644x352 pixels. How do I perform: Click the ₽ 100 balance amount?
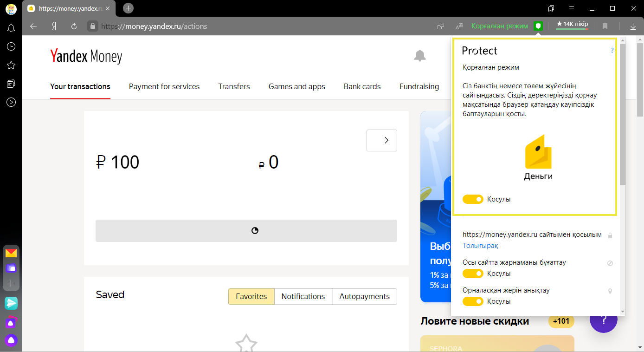pyautogui.click(x=117, y=162)
